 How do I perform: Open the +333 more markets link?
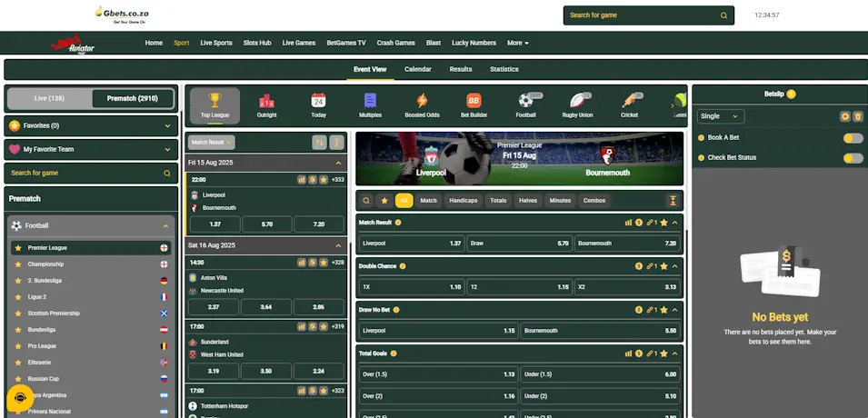[x=338, y=180]
